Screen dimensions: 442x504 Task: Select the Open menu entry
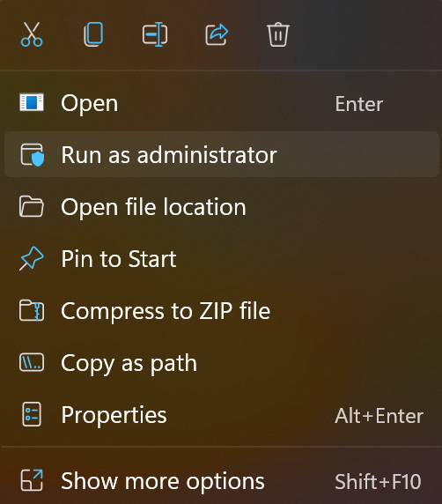[222, 103]
